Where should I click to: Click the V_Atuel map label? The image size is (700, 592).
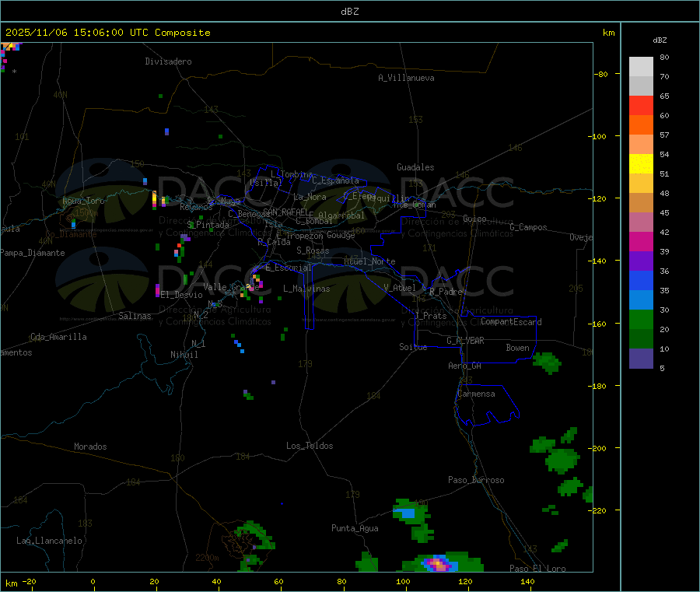point(400,288)
